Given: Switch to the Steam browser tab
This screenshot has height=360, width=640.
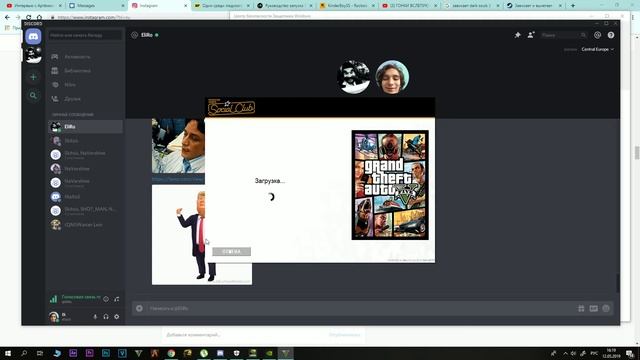Looking at the screenshot, I should coord(534,6).
